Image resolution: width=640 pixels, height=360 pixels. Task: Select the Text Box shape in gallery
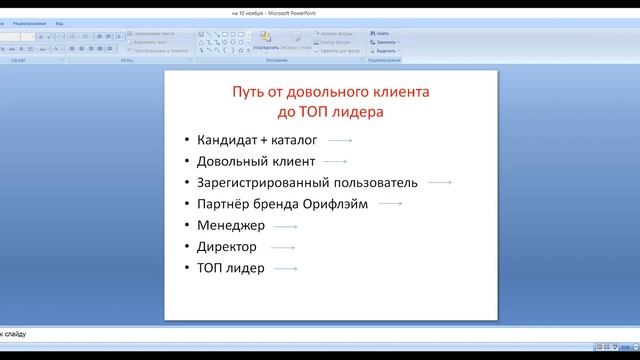pos(201,35)
